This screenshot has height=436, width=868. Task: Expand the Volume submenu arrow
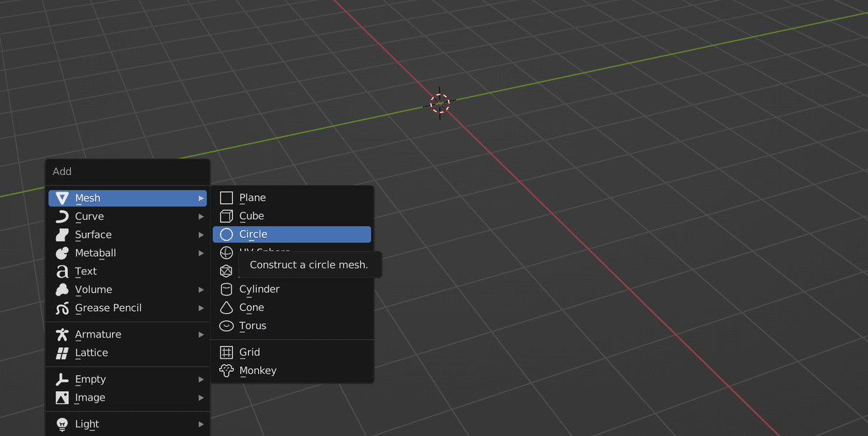click(201, 290)
